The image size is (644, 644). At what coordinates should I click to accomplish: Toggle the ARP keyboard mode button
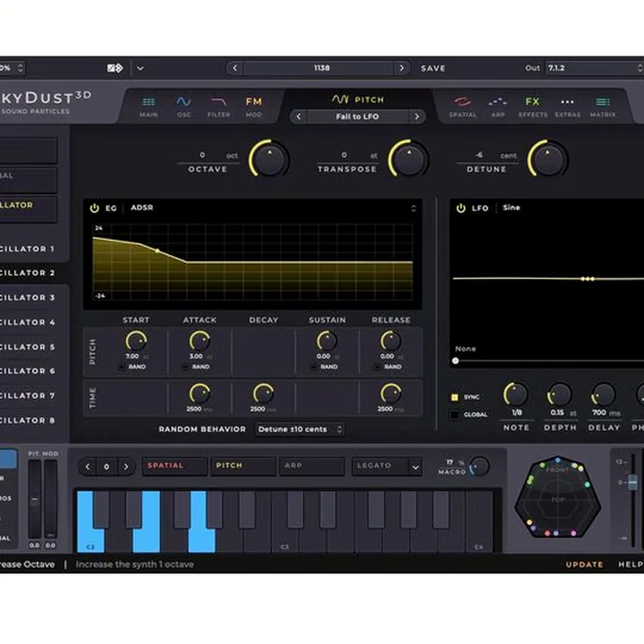(x=312, y=466)
